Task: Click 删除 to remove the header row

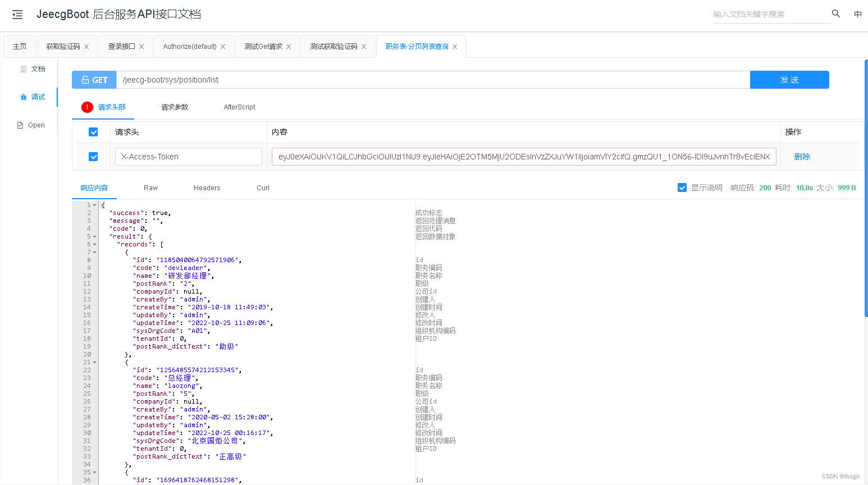Action: coord(802,156)
